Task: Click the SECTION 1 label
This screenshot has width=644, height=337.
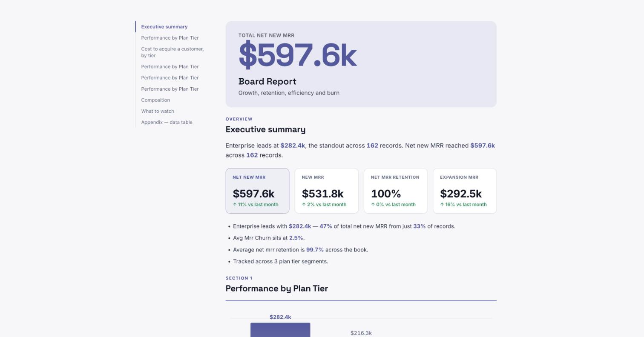Action: pos(239,278)
